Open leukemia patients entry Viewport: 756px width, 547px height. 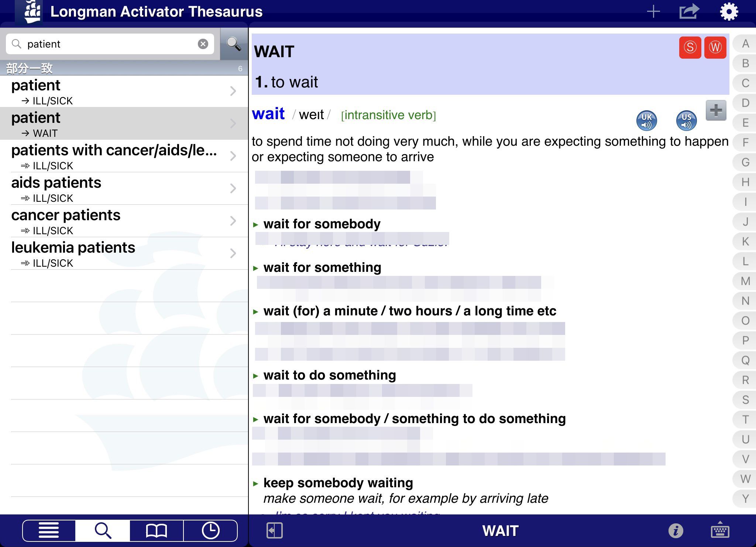124,253
